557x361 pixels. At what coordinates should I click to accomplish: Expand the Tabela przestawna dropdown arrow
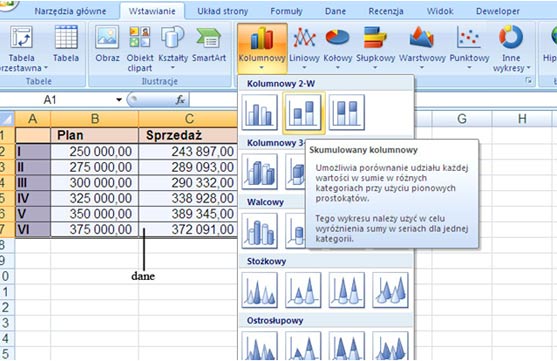point(45,68)
